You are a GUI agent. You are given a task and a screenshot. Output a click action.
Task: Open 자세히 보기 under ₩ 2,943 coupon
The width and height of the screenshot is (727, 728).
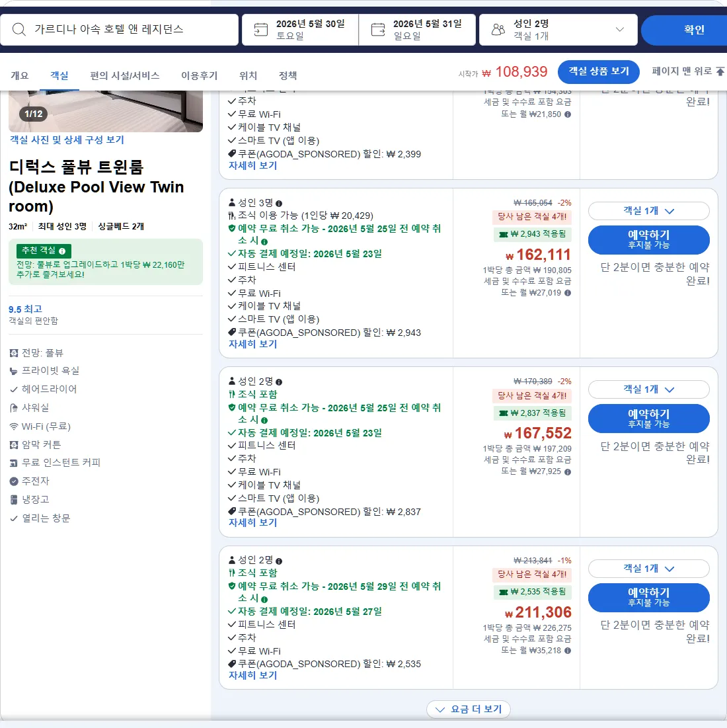click(x=252, y=344)
